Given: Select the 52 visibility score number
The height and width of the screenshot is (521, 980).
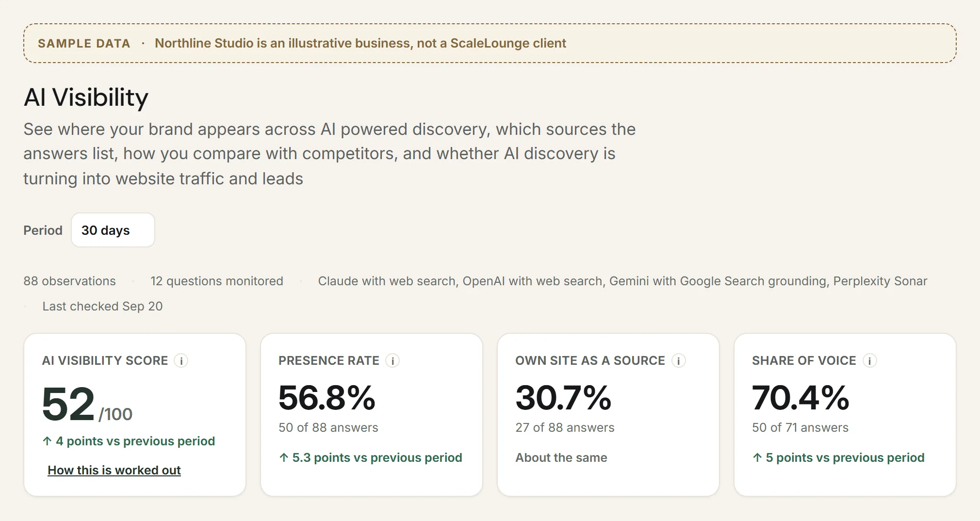Looking at the screenshot, I should [x=68, y=404].
